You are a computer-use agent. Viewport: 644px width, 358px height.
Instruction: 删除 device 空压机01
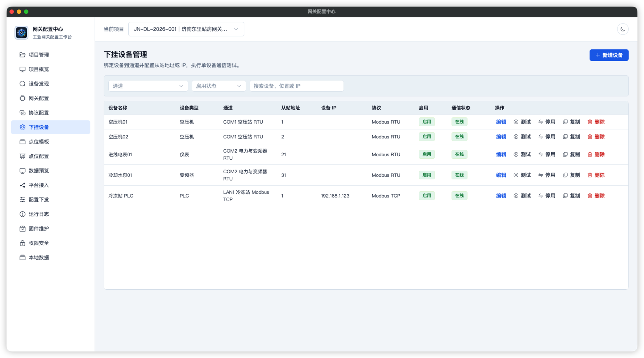(x=596, y=122)
